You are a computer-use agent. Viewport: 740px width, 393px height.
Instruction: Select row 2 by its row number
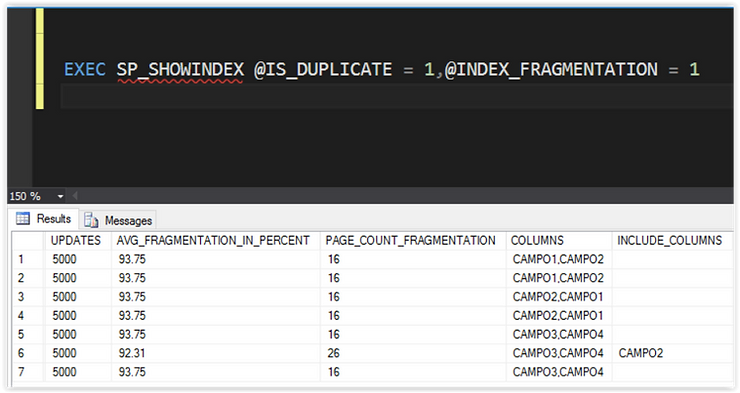pos(28,278)
